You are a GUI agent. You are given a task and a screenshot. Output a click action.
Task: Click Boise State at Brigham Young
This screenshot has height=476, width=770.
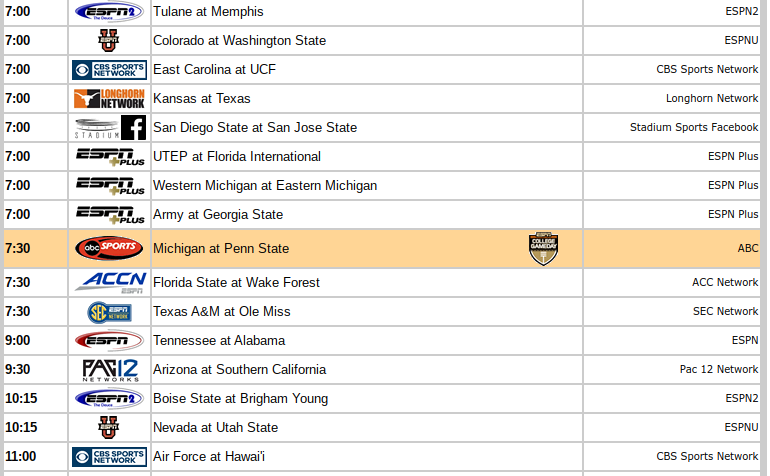click(x=240, y=399)
